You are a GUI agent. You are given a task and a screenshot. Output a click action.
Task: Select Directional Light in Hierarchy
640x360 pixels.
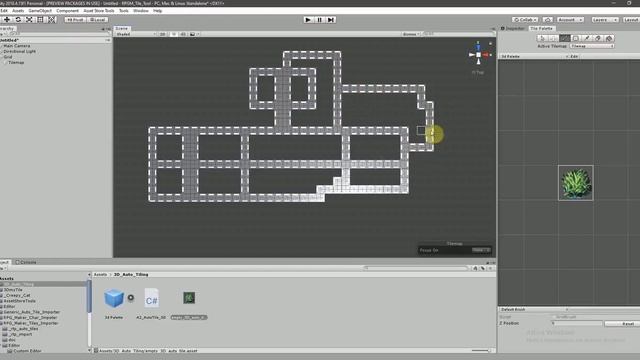pos(20,51)
